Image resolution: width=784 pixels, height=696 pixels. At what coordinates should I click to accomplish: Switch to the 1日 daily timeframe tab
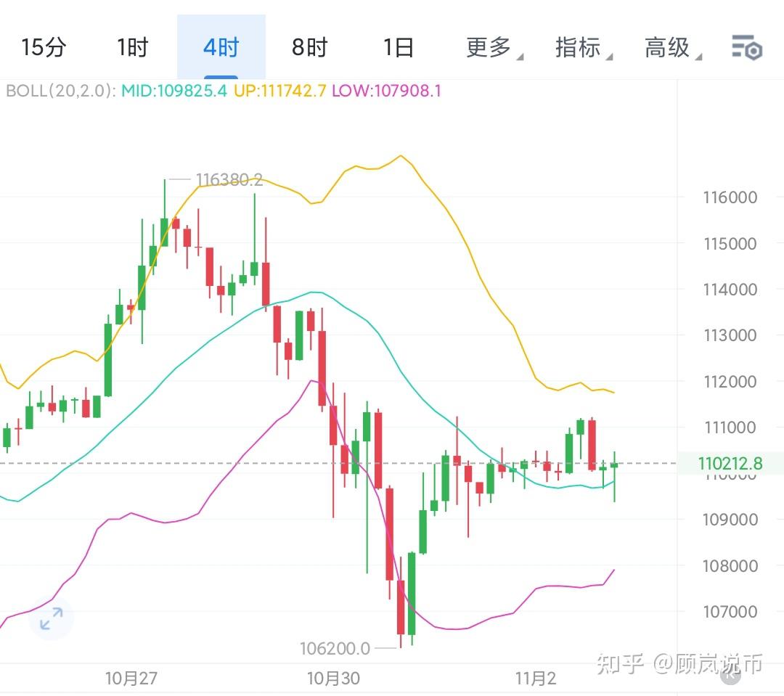[398, 47]
